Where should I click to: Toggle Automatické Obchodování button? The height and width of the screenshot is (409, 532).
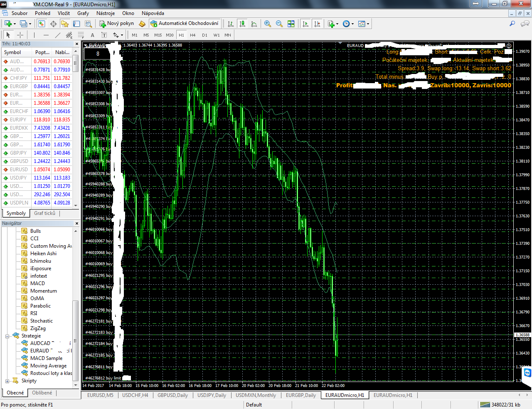185,24
